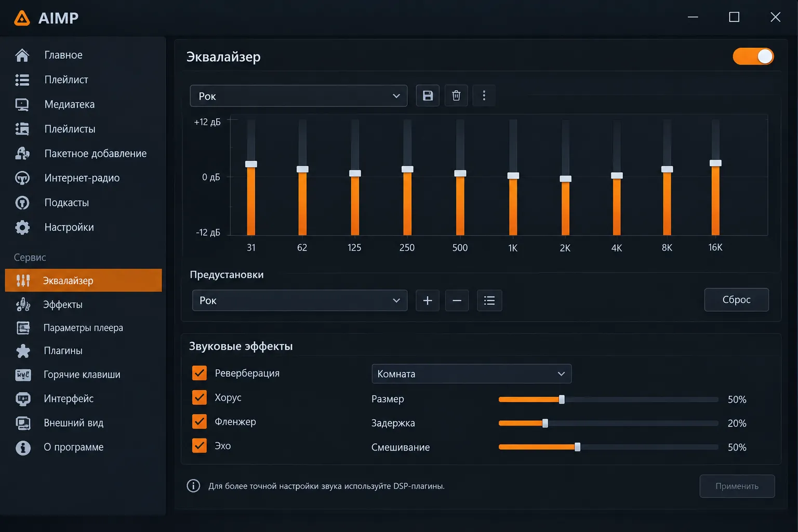Turn off the Эквалайзер master switch

point(753,57)
